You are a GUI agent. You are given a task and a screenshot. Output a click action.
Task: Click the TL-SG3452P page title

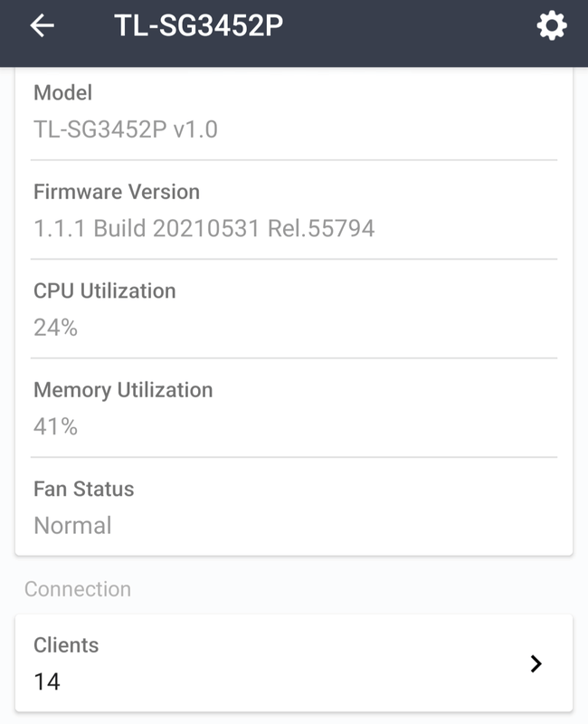[199, 26]
